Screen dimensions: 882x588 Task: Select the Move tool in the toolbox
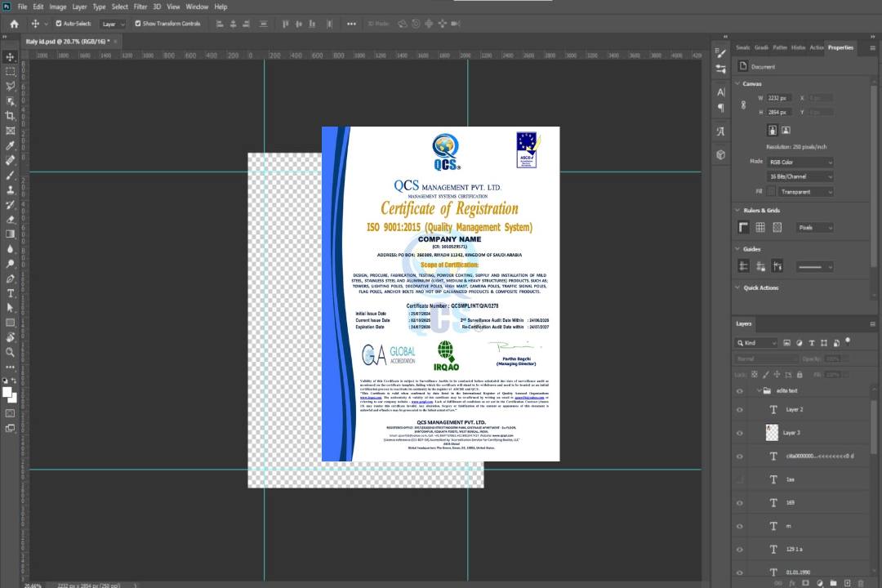pyautogui.click(x=10, y=57)
